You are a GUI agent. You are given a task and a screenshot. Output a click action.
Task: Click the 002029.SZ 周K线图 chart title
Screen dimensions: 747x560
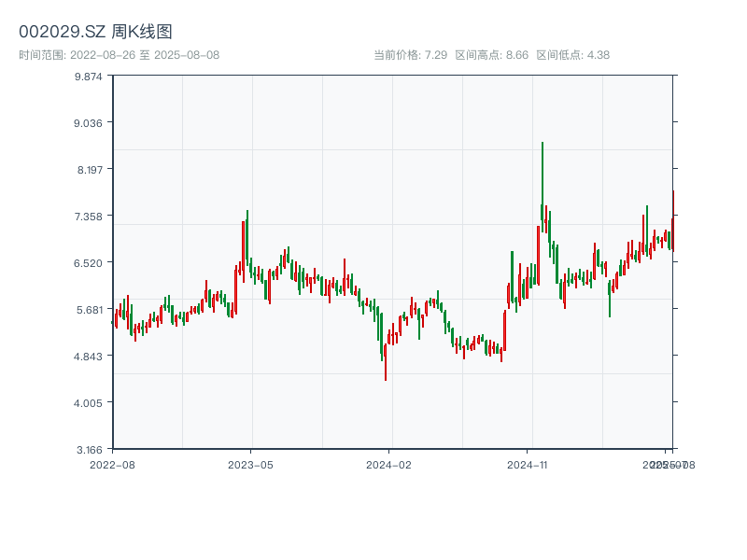click(95, 33)
